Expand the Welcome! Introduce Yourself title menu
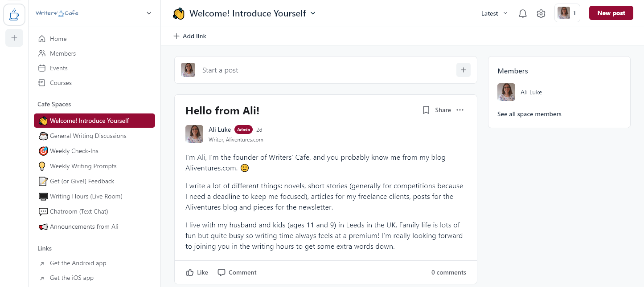644x287 pixels. (313, 13)
